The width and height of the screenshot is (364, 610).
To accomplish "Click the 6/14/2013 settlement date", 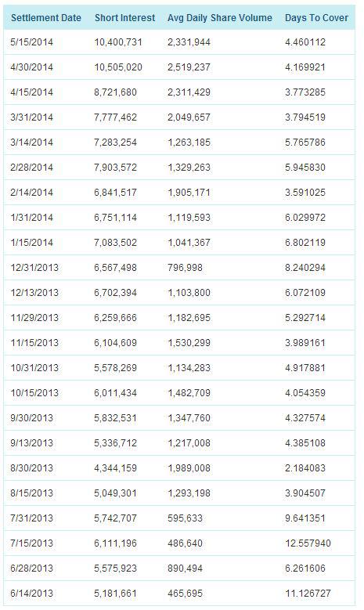I will point(31,594).
